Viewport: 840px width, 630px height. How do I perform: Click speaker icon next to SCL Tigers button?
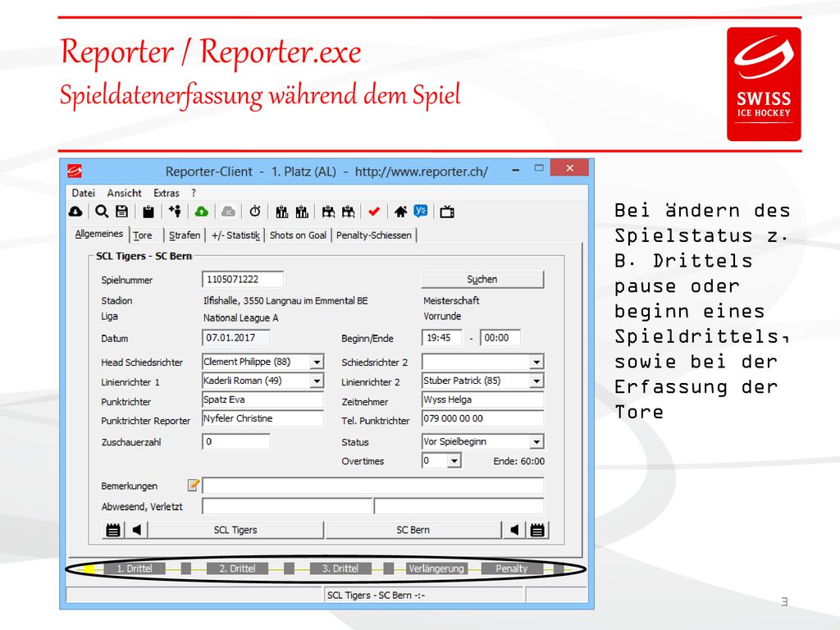click(x=137, y=530)
